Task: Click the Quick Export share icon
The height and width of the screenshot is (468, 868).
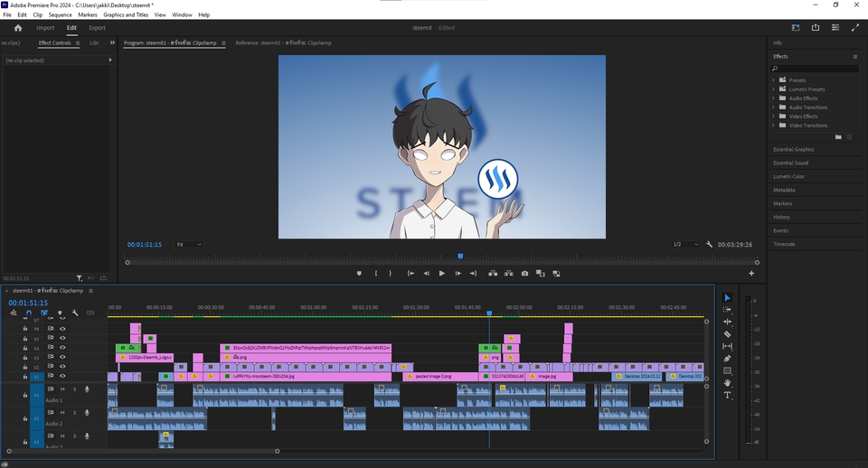Action: pyautogui.click(x=816, y=28)
